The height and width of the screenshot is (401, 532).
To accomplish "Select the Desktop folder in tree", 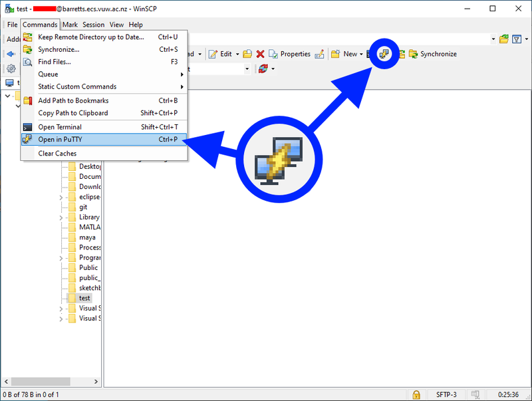I will pos(85,166).
